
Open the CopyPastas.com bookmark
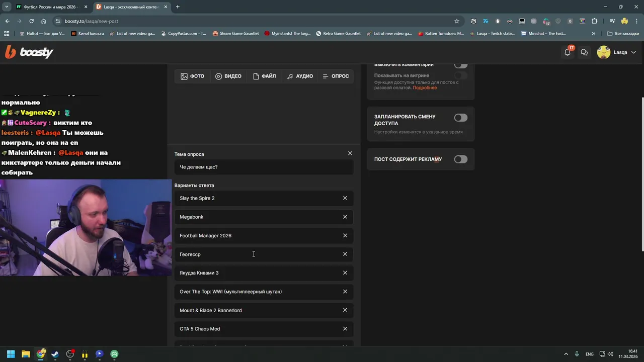click(x=184, y=34)
